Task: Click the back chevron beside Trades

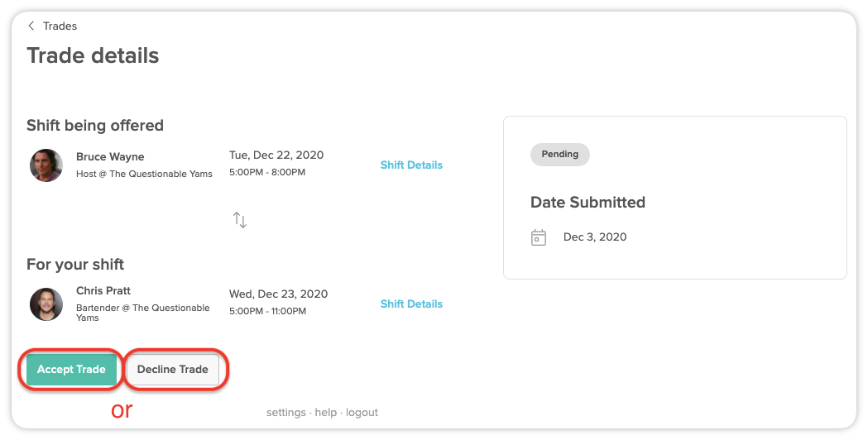Action: (x=31, y=26)
